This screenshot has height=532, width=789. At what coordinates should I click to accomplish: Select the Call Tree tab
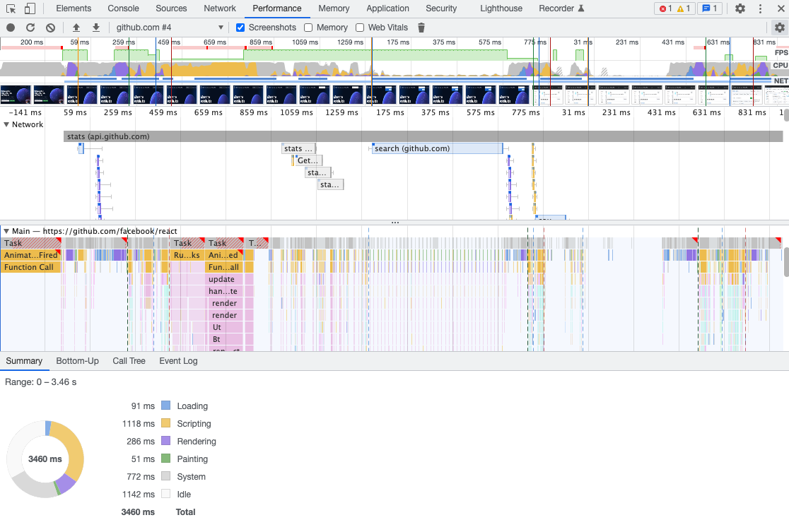[129, 361]
